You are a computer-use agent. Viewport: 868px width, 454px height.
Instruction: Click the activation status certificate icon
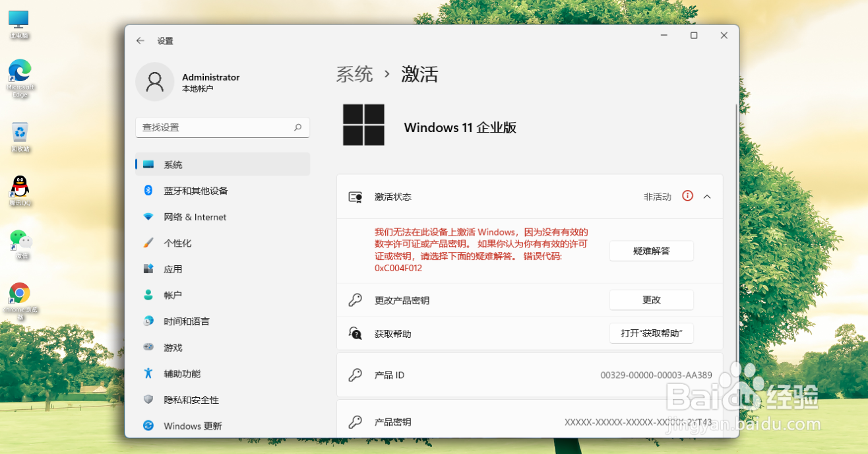(356, 197)
